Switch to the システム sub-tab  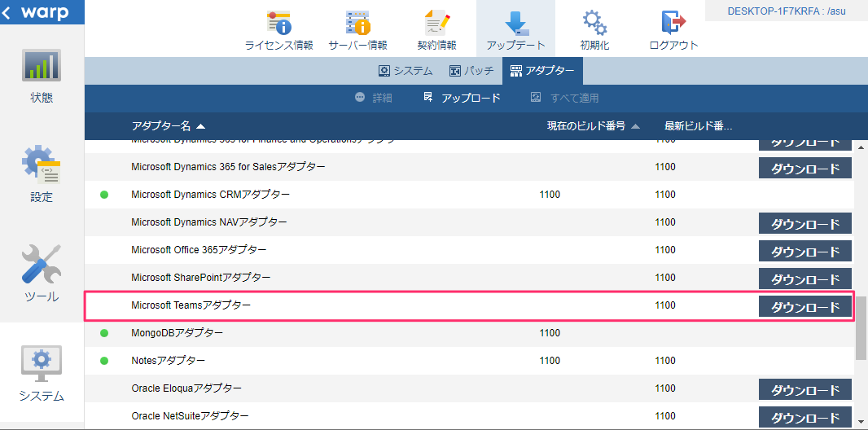coord(406,71)
